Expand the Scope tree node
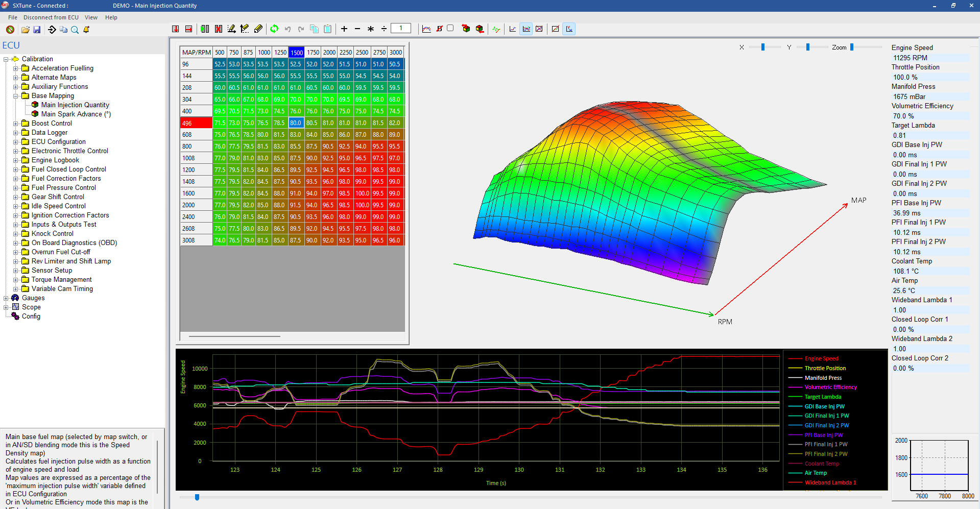Image resolution: width=980 pixels, height=509 pixels. [x=6, y=307]
